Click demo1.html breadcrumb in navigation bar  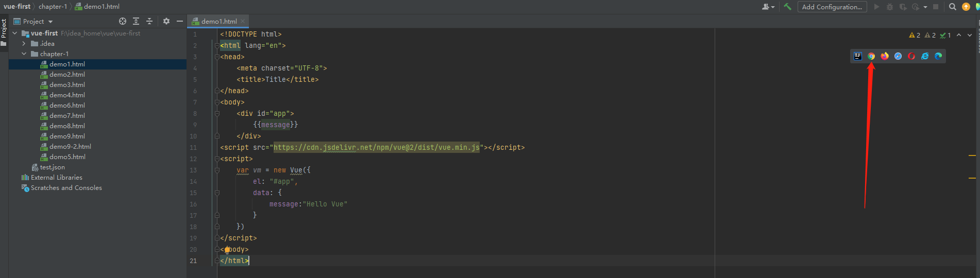point(97,7)
